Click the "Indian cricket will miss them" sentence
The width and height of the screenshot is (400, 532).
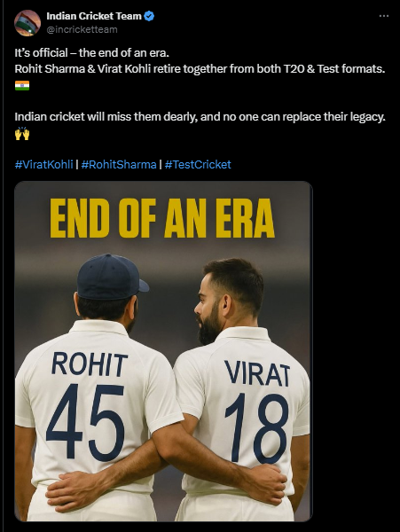pyautogui.click(x=200, y=117)
